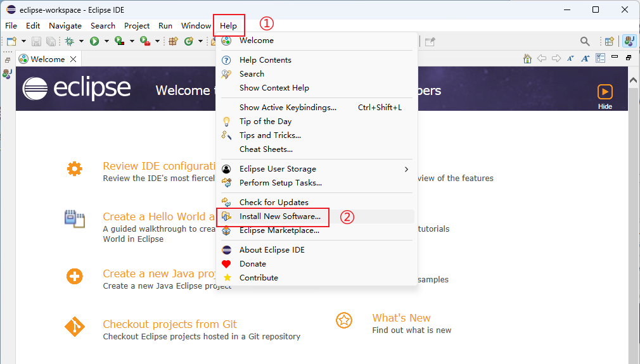Choose Install New Software menu item

[x=317, y=216]
